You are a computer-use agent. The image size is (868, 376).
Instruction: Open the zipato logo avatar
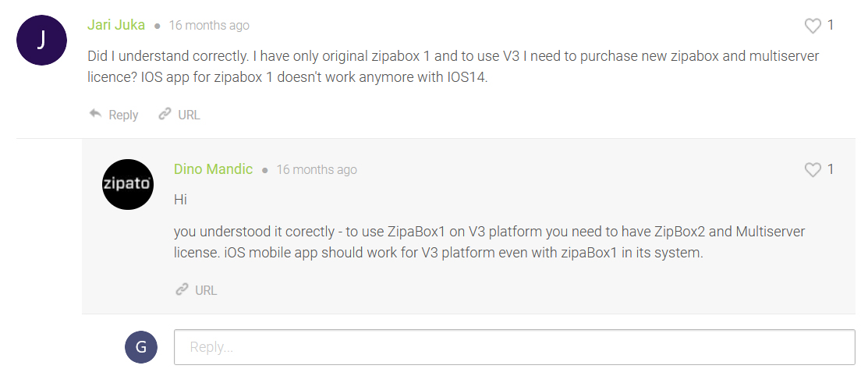128,184
